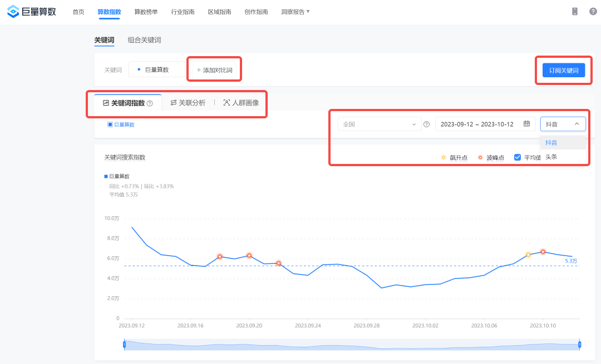Image resolution: width=601 pixels, height=364 pixels.
Task: Open the calendar icon beside date range
Action: click(526, 124)
